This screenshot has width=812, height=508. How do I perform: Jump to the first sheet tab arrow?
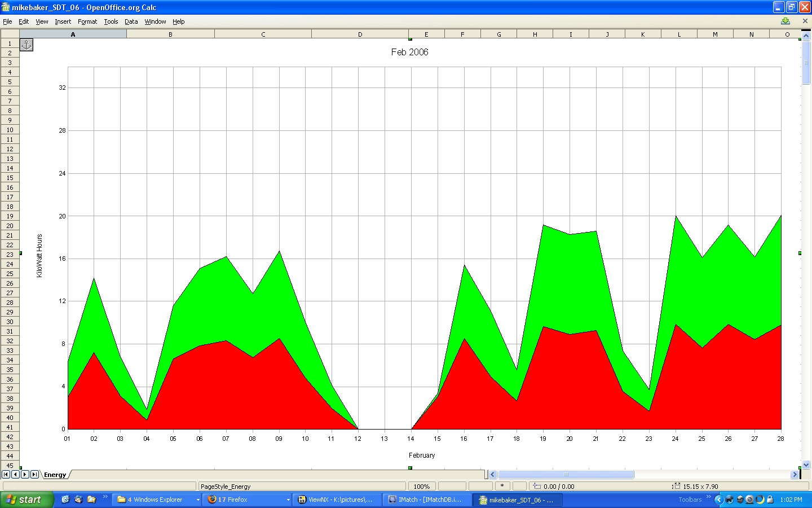(6, 475)
